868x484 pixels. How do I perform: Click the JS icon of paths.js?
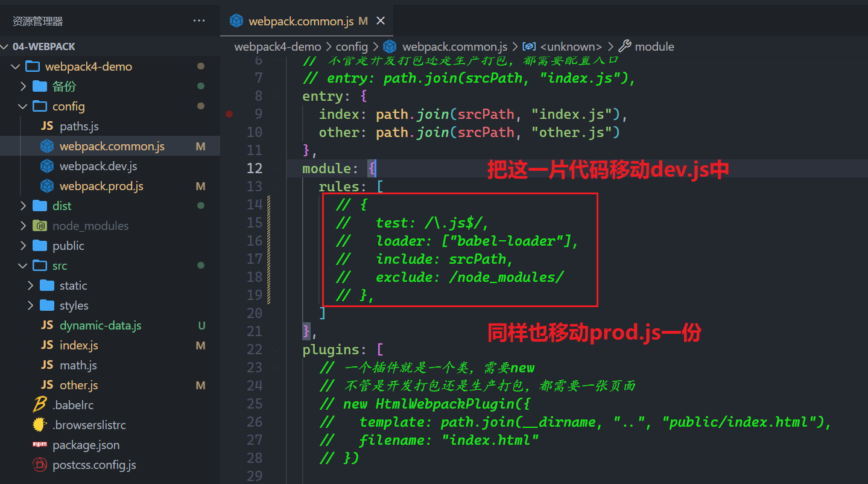click(x=47, y=126)
